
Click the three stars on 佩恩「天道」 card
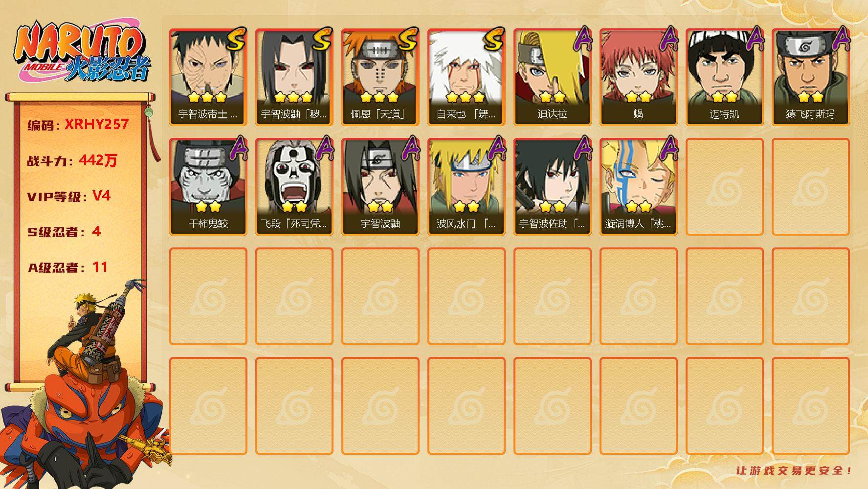click(x=379, y=97)
